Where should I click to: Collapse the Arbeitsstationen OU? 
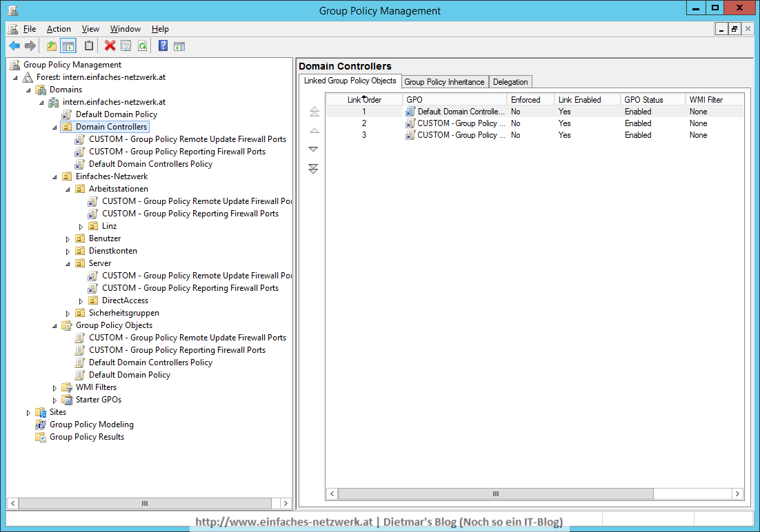[x=68, y=190]
